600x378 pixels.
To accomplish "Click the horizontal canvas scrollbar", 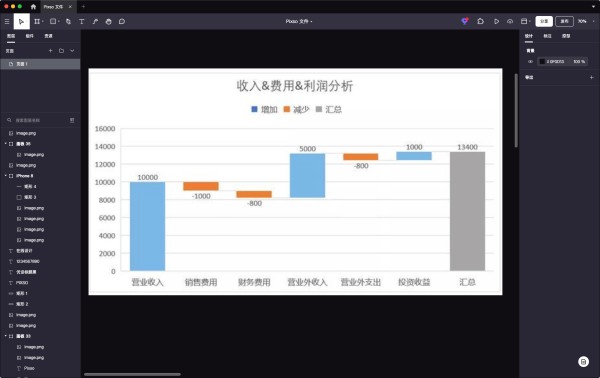I will (x=132, y=375).
